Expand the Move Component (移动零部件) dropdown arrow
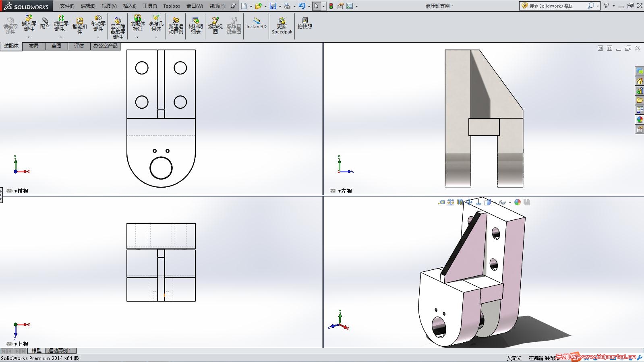 98,37
